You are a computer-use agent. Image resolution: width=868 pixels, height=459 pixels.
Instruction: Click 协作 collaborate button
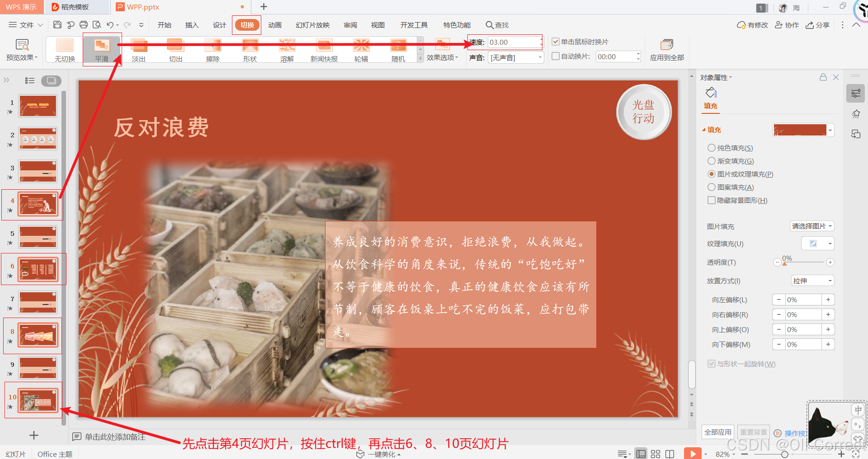pos(787,25)
